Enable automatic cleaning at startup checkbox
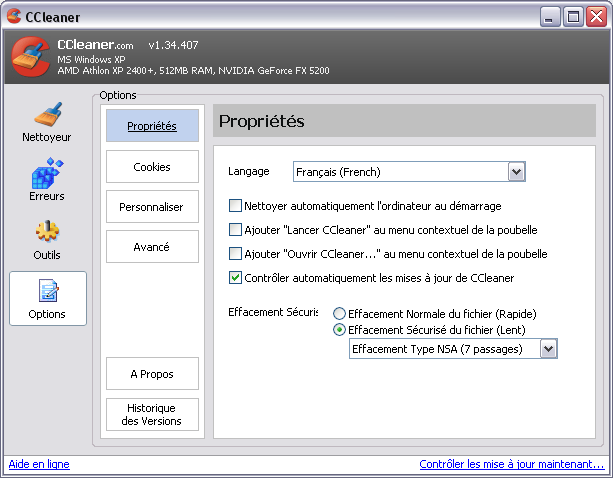The image size is (613, 478). coord(236,206)
